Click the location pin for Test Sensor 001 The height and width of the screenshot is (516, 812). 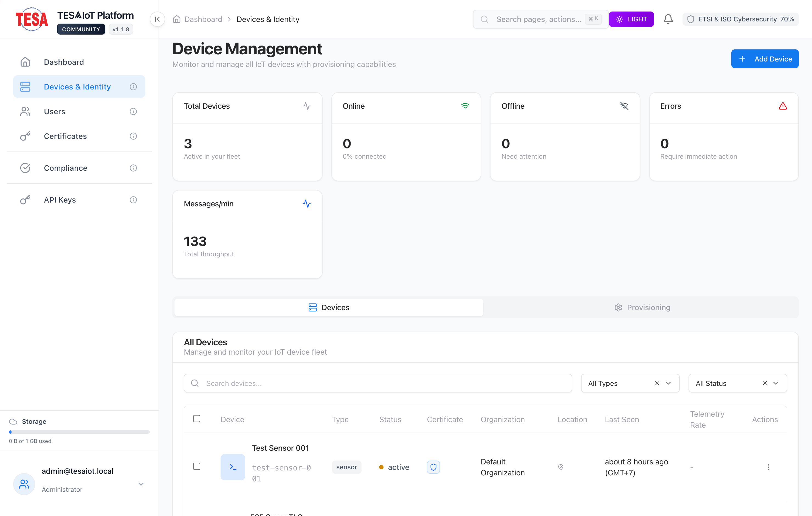(x=560, y=467)
